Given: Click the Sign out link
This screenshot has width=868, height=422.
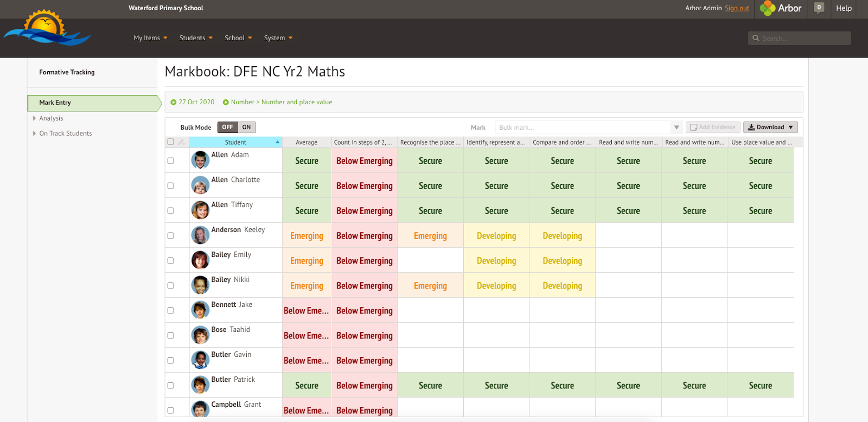Looking at the screenshot, I should pos(737,8).
